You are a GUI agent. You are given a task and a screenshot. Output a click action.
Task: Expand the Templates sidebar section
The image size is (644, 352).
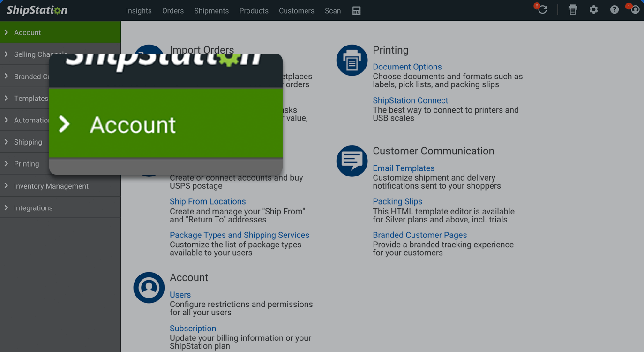click(x=24, y=98)
